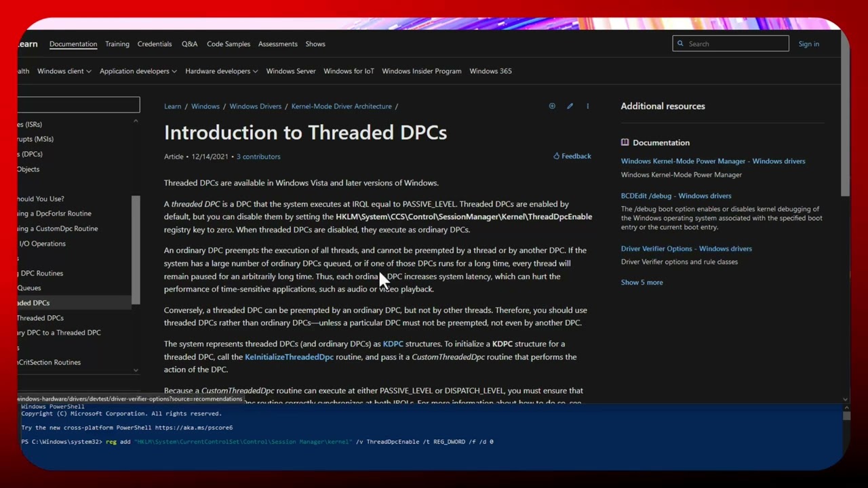
Task: Click the page vertical scrollbar thumb
Action: click(x=845, y=113)
